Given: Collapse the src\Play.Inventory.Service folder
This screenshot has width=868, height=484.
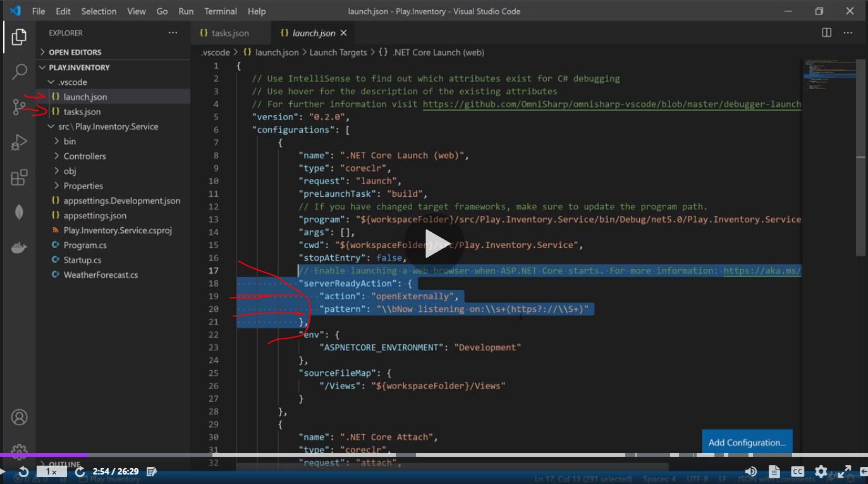Looking at the screenshot, I should (x=113, y=127).
